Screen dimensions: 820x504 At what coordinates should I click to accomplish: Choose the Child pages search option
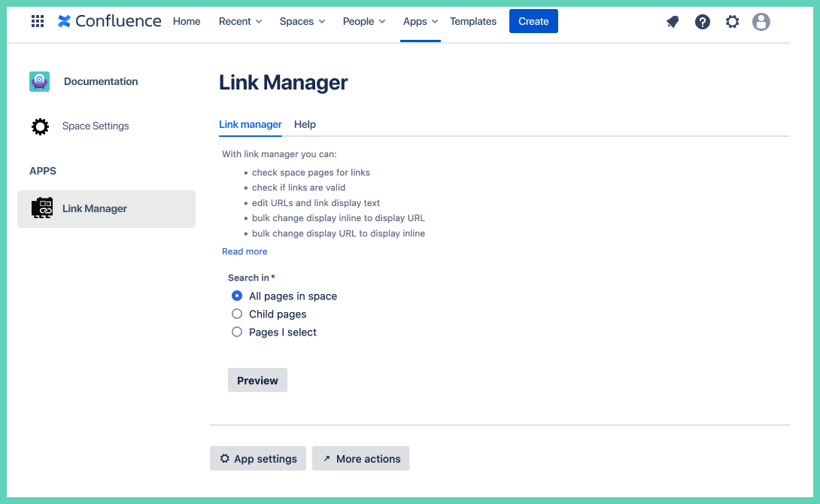[x=237, y=314]
